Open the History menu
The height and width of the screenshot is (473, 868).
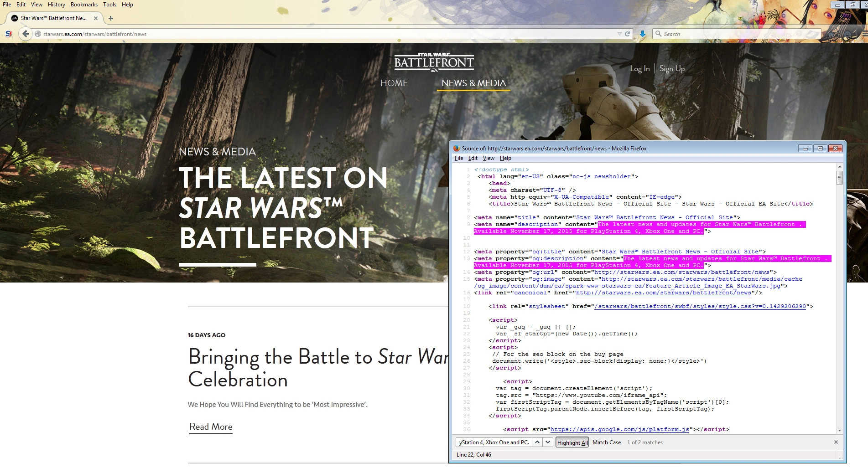pyautogui.click(x=57, y=5)
